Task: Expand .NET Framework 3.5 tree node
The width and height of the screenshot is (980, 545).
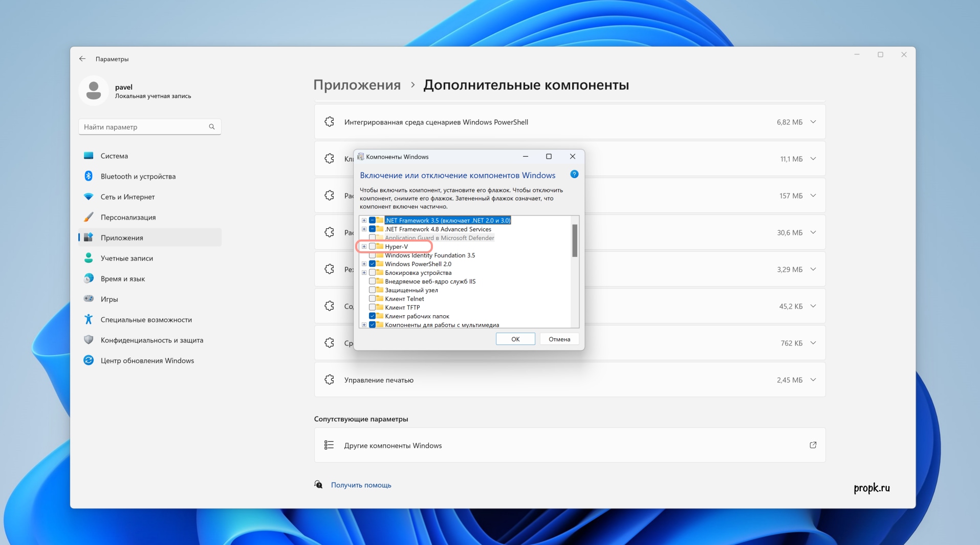Action: coord(364,221)
